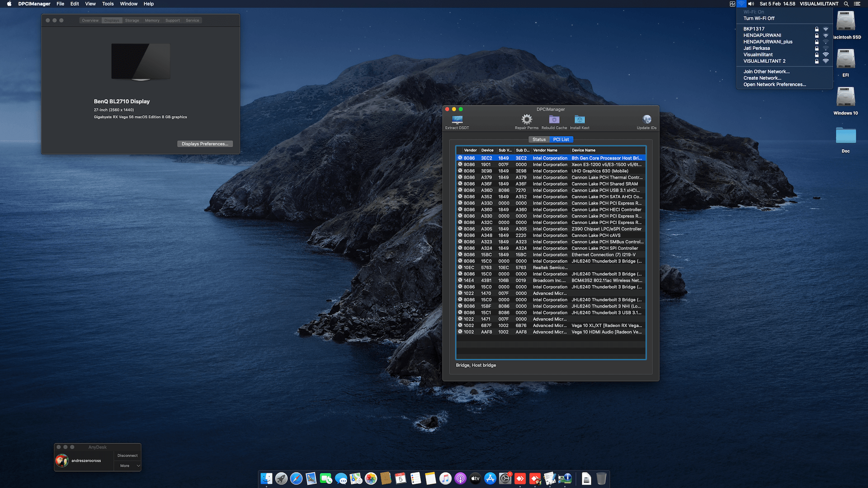Viewport: 868px width, 488px height.
Task: Click Displays Preferences button
Action: [x=205, y=144]
